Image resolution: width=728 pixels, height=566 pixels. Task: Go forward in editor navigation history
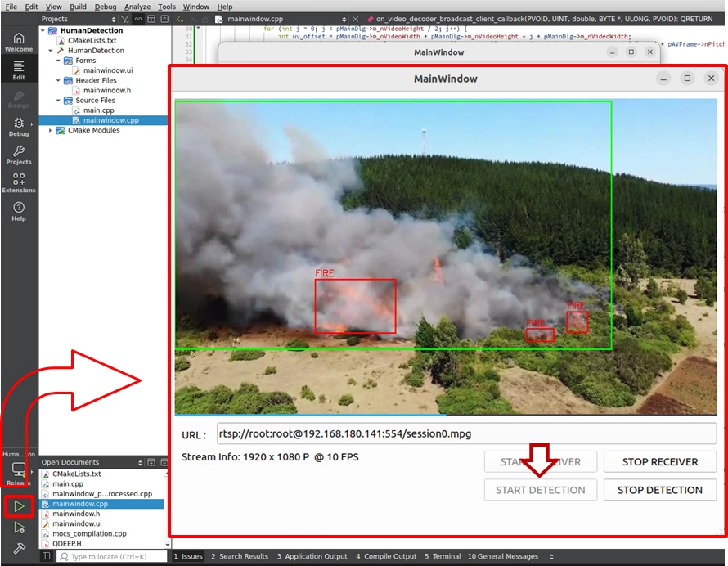193,19
